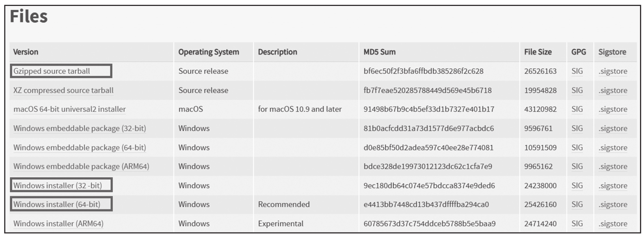Open .sigstore link for Gzipped source tarball
Image resolution: width=644 pixels, height=236 pixels.
point(613,71)
